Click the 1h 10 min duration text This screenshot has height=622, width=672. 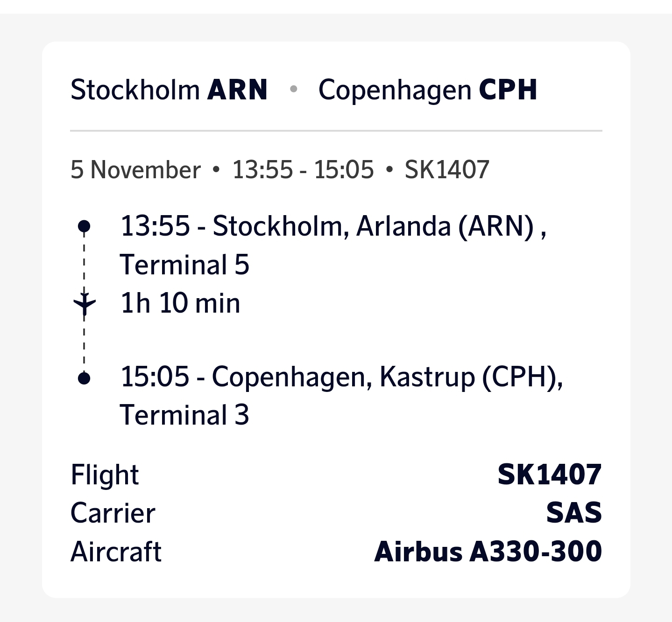tap(180, 303)
